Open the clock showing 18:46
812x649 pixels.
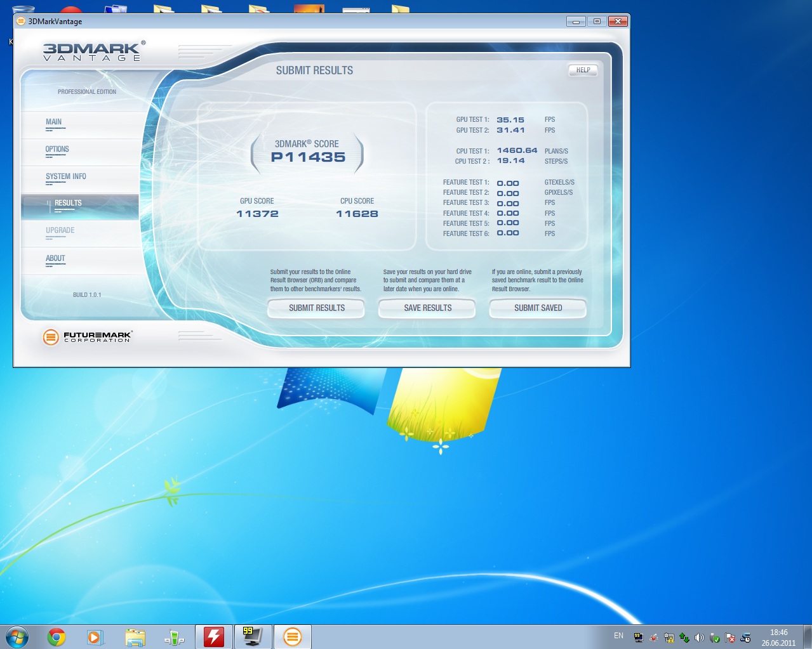click(x=778, y=638)
